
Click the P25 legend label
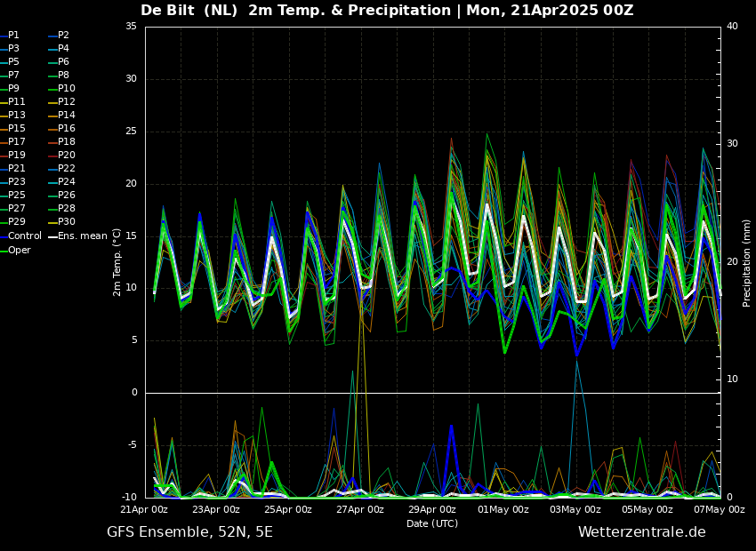click(13, 196)
